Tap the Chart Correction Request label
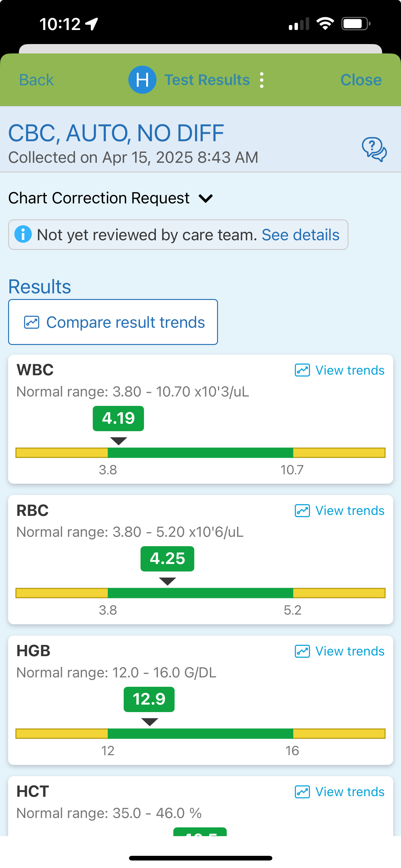The height and width of the screenshot is (868, 401). [99, 198]
